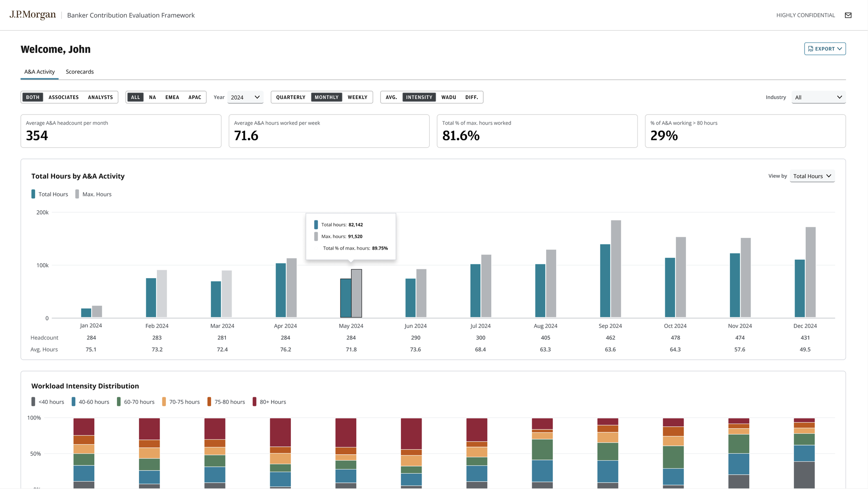Screen dimensions: 868x489
Task: Toggle the 60-70 hours legend item
Action: 136,402
